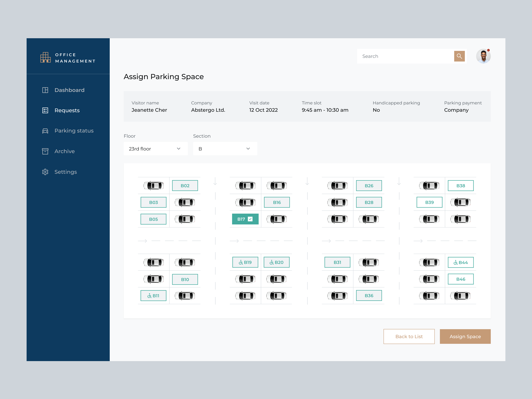Open Parking status from the sidebar

tap(74, 131)
